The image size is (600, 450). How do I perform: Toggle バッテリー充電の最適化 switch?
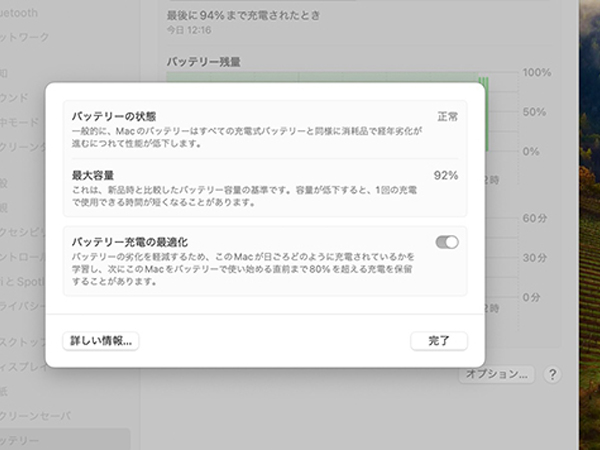pos(447,242)
